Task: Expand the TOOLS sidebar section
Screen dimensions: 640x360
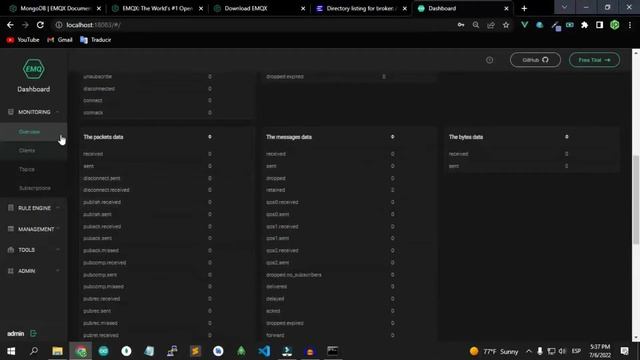Action: (x=34, y=250)
